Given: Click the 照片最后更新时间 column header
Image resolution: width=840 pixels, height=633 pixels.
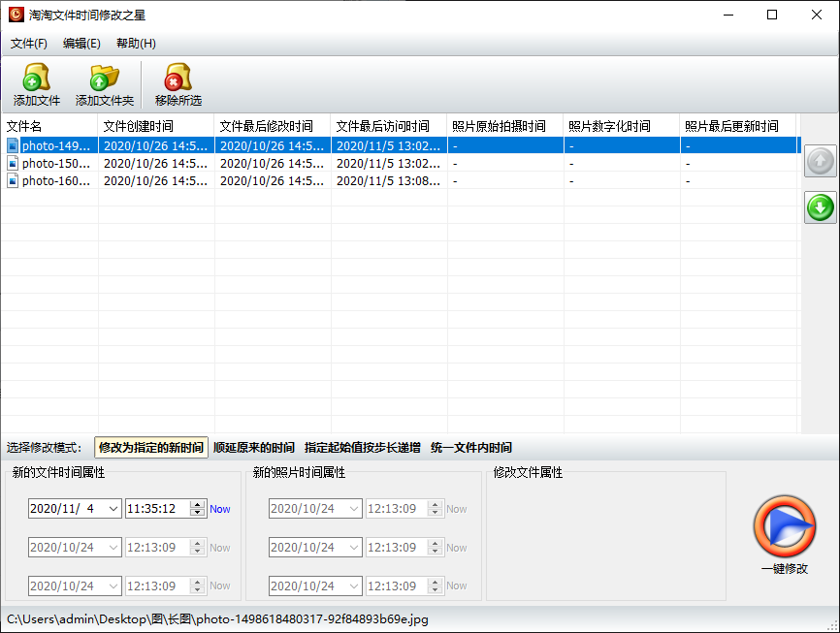Looking at the screenshot, I should 738,126.
